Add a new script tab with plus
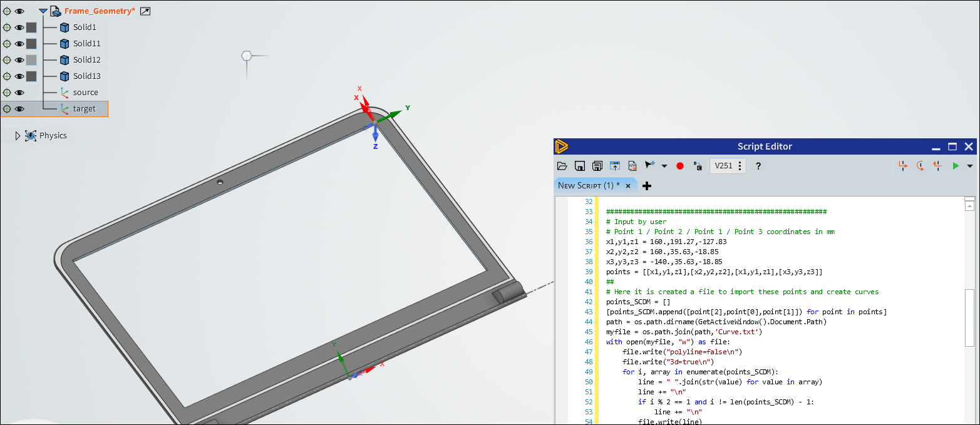The height and width of the screenshot is (425, 980). pos(647,186)
